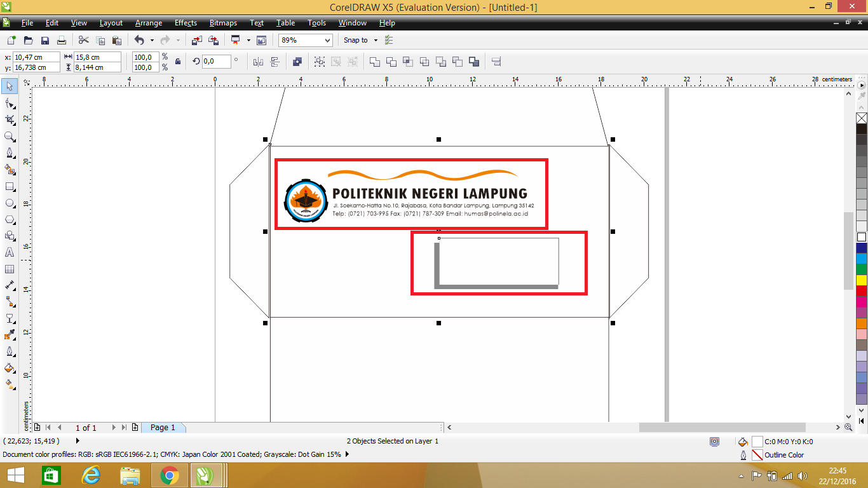Open the Application Launcher dropdown arrow
Screen dimensions: 868x488
pos(248,40)
